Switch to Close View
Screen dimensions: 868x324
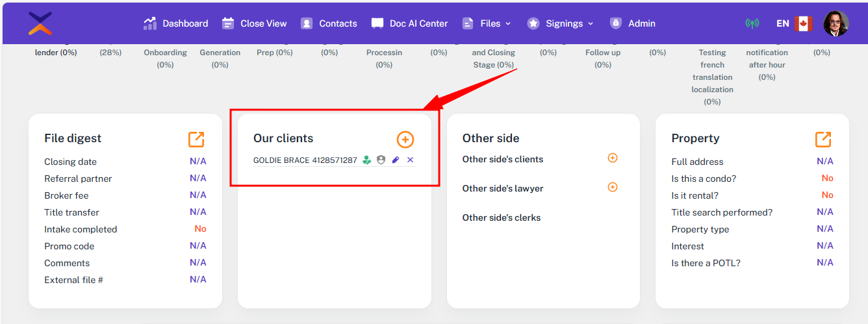pos(254,23)
